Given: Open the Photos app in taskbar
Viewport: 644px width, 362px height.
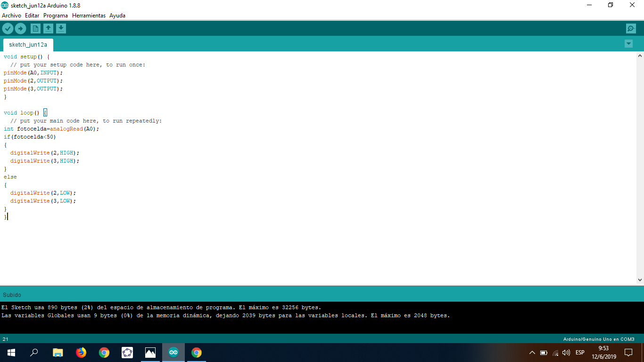Looking at the screenshot, I should tap(150, 353).
